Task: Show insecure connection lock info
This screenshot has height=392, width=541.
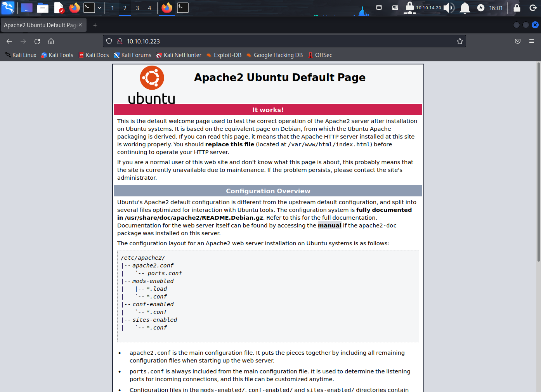Action: 120,41
